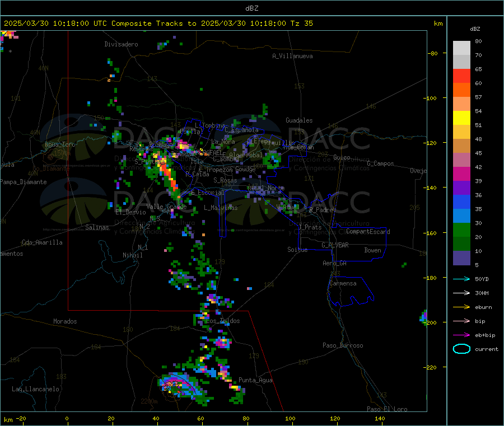Click the G_ALVEAR map label
Image resolution: width=504 pixels, height=426 pixels.
pos(335,245)
